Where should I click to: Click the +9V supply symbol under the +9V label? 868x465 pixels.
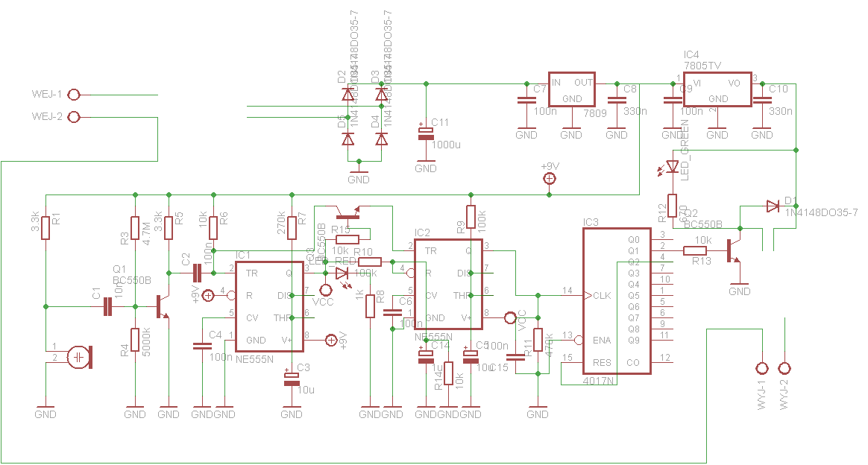click(549, 179)
